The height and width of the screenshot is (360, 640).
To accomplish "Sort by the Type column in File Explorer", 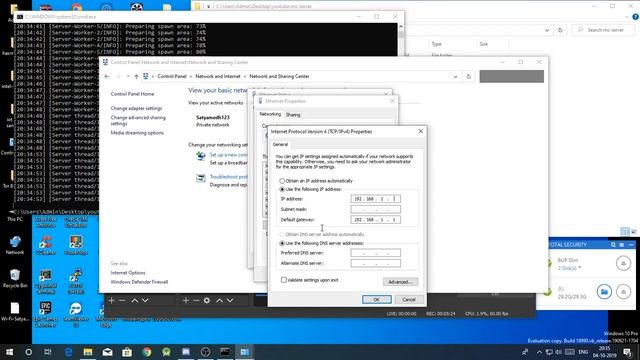I will tap(436, 44).
